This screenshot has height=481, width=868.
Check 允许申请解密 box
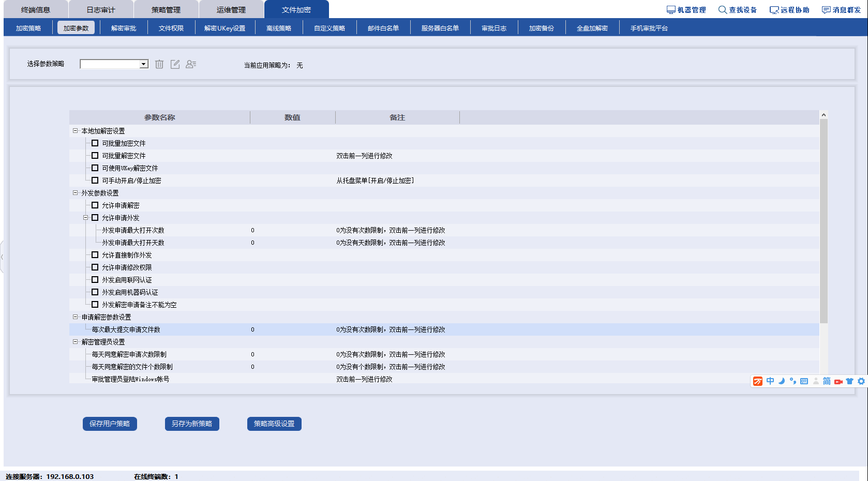click(x=95, y=205)
